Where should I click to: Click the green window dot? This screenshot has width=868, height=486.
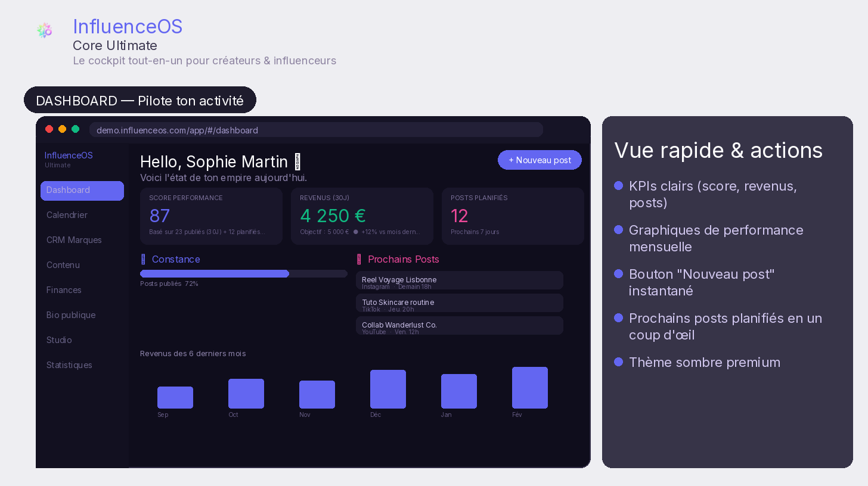pyautogui.click(x=76, y=129)
